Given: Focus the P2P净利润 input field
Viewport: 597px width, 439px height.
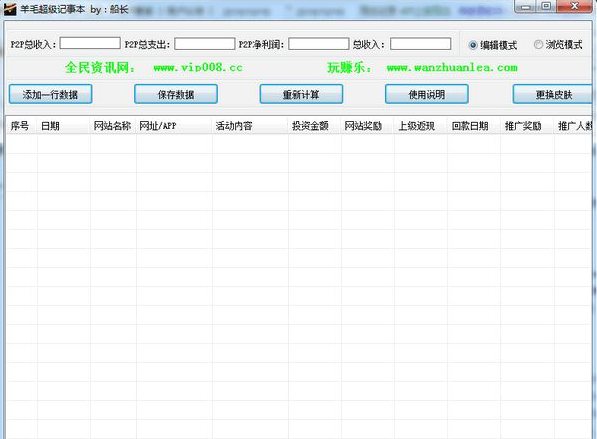Looking at the screenshot, I should [319, 43].
